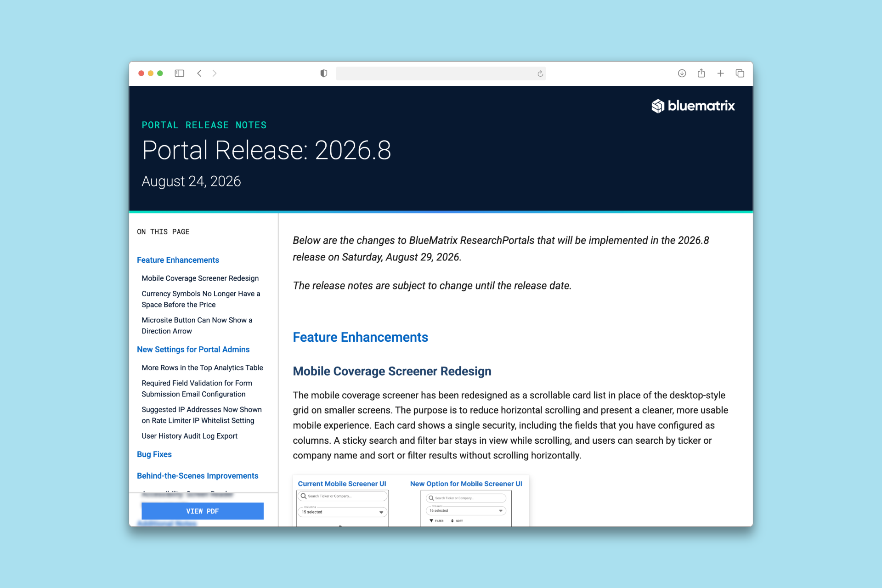Open Suggested IP Addresses Now Shown link
882x588 pixels.
(x=202, y=415)
